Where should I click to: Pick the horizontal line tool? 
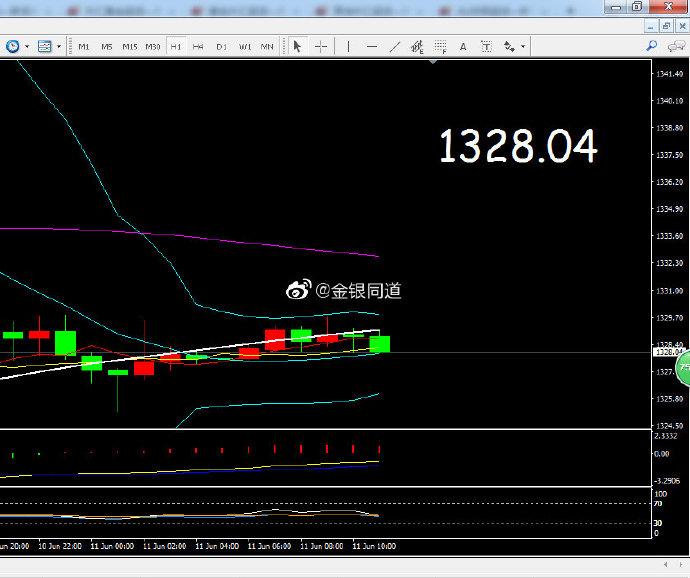pos(372,46)
